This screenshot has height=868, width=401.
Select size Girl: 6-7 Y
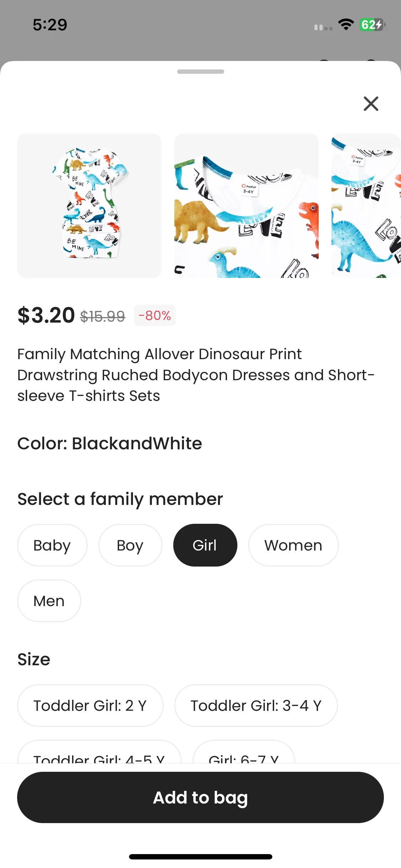[x=243, y=755]
